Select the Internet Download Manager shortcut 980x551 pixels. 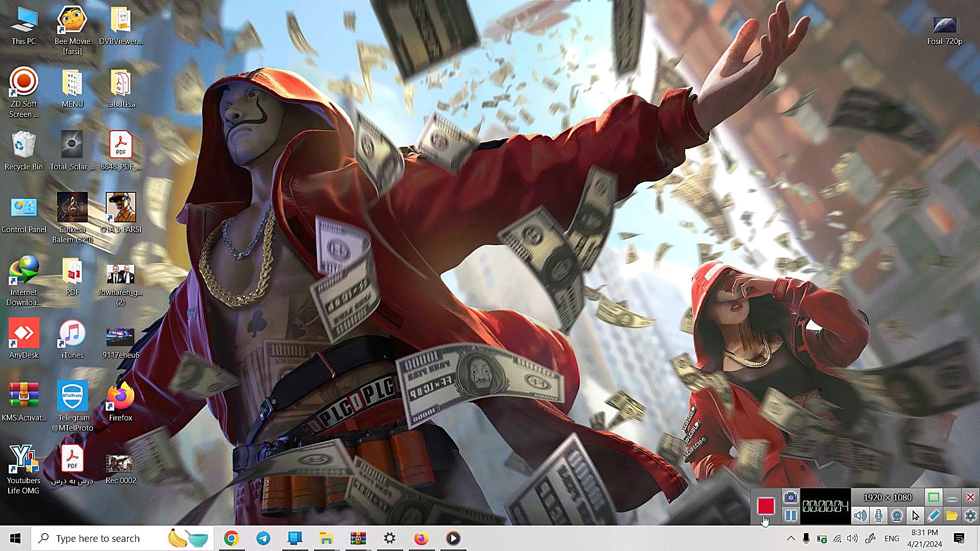coord(24,281)
